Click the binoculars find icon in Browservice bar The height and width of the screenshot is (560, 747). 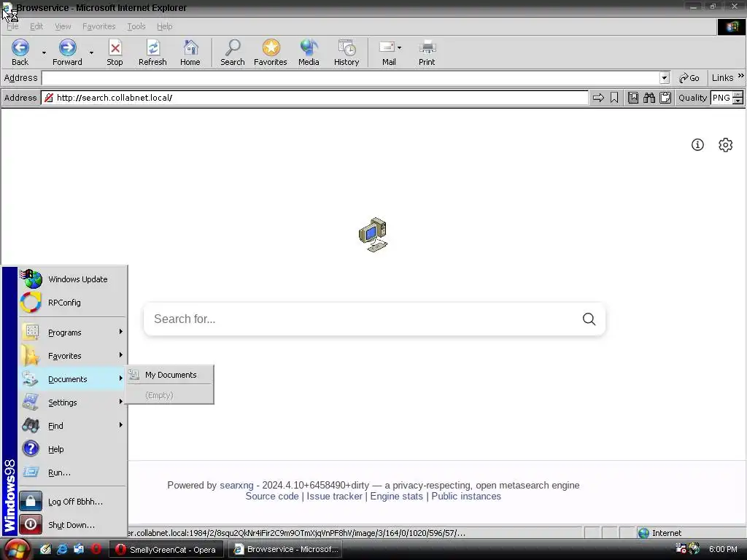[x=649, y=98]
